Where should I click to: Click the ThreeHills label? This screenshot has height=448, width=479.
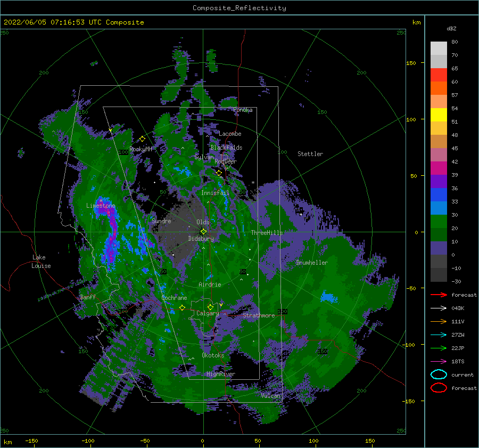(267, 233)
